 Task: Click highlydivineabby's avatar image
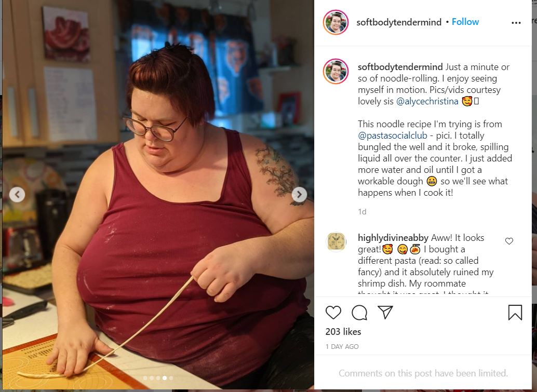point(336,242)
